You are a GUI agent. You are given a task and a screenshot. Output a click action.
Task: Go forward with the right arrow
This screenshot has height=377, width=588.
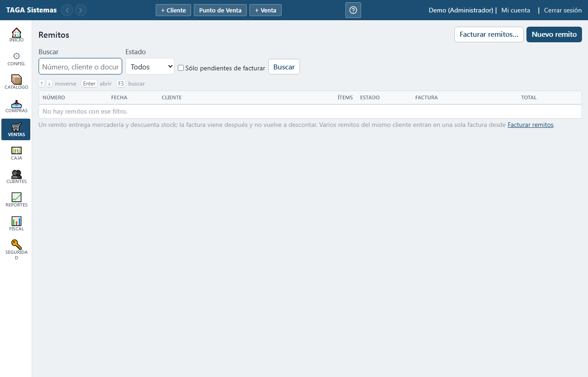coord(81,10)
